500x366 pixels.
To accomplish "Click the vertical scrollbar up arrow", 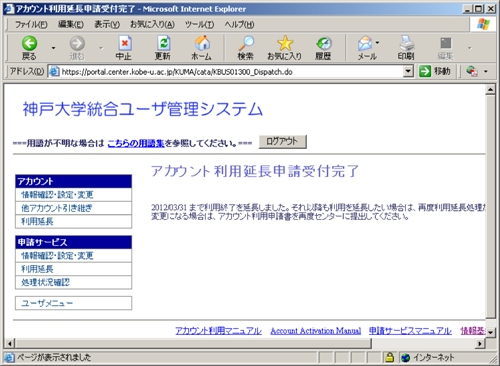I will coord(490,90).
